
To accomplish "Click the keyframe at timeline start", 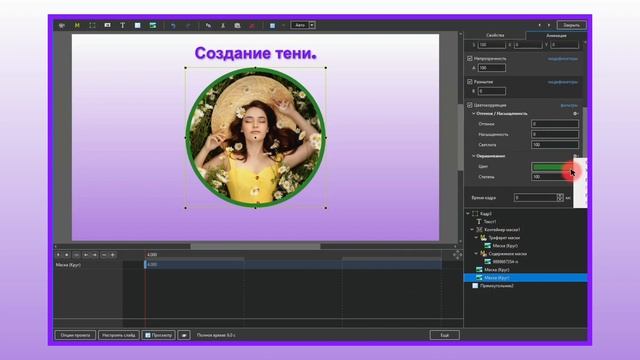I will coord(145,264).
